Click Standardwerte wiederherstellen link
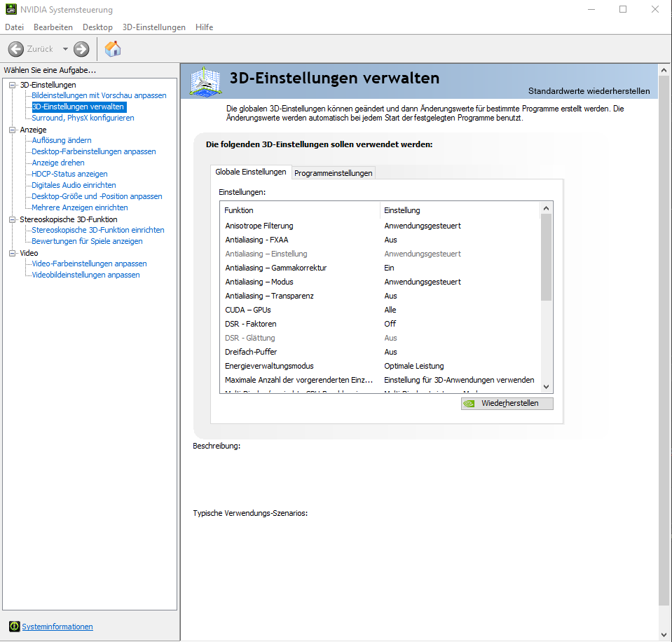 coord(589,91)
